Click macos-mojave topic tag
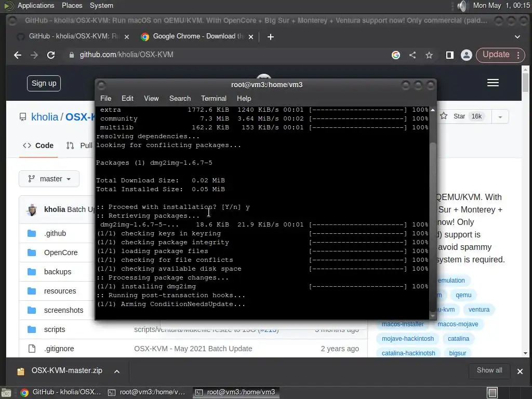The height and width of the screenshot is (399, 532). click(x=458, y=324)
